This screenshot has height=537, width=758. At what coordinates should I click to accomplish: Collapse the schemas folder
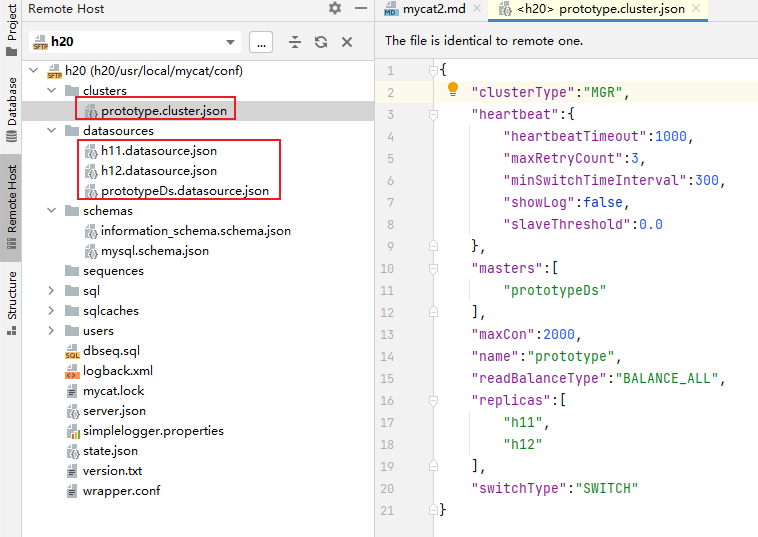pos(51,211)
